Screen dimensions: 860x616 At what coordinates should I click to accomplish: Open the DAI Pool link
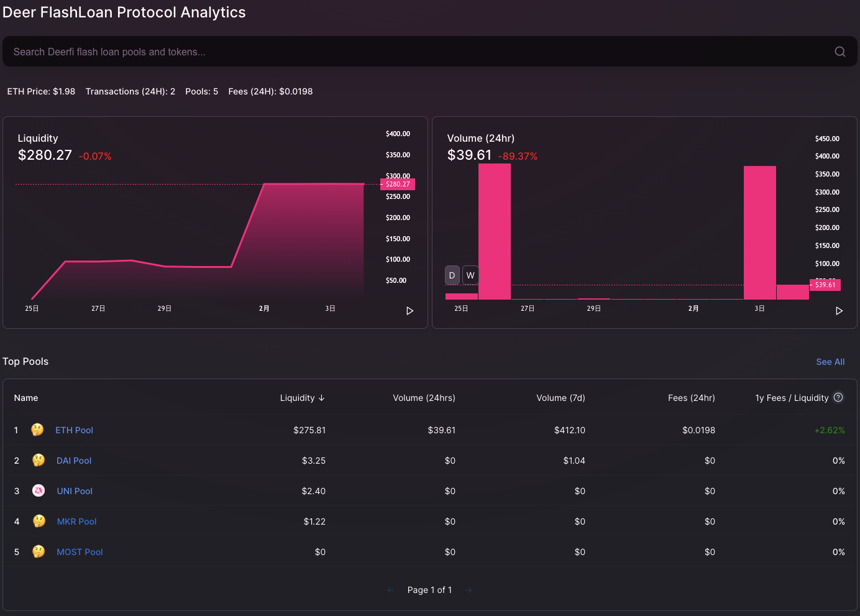[x=74, y=461]
